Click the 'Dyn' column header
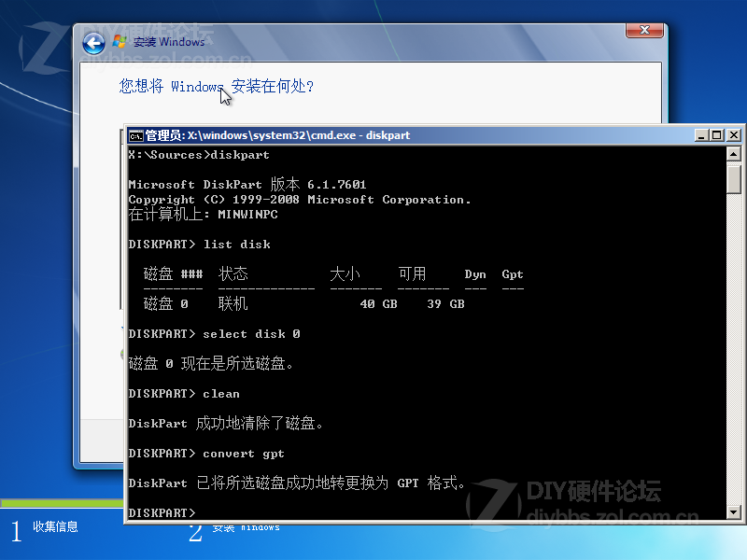747x560 pixels. (475, 274)
